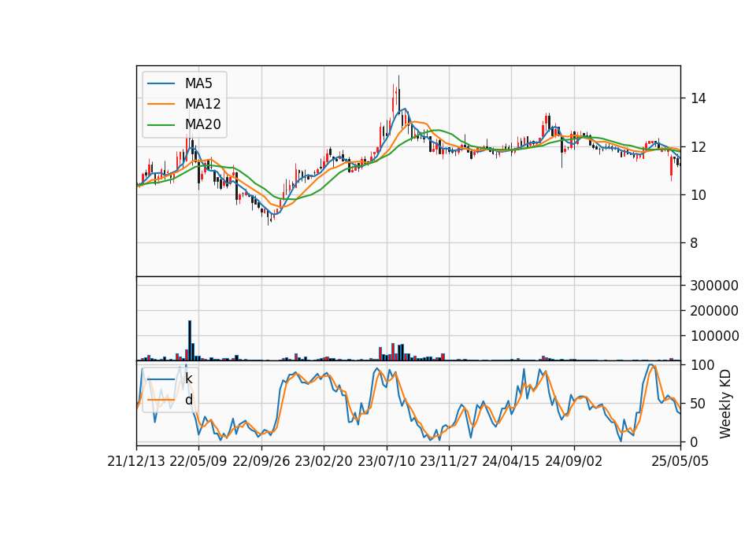The image size is (756, 543).
Task: Click the tallest volume bar
Action: point(190,340)
